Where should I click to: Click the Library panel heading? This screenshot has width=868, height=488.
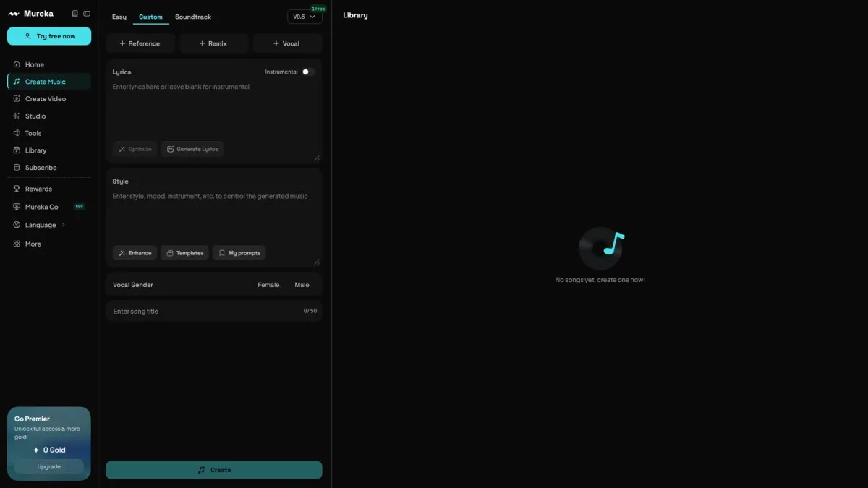point(355,15)
